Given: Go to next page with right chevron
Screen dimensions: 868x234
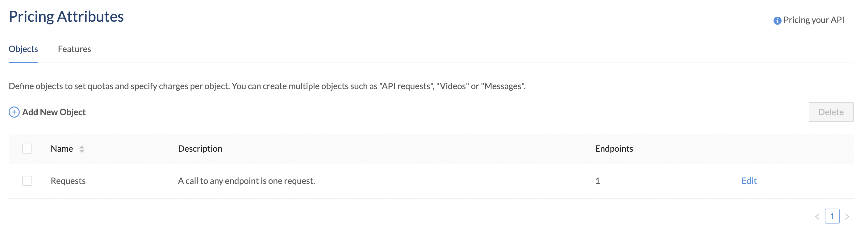Looking at the screenshot, I should click(x=847, y=216).
